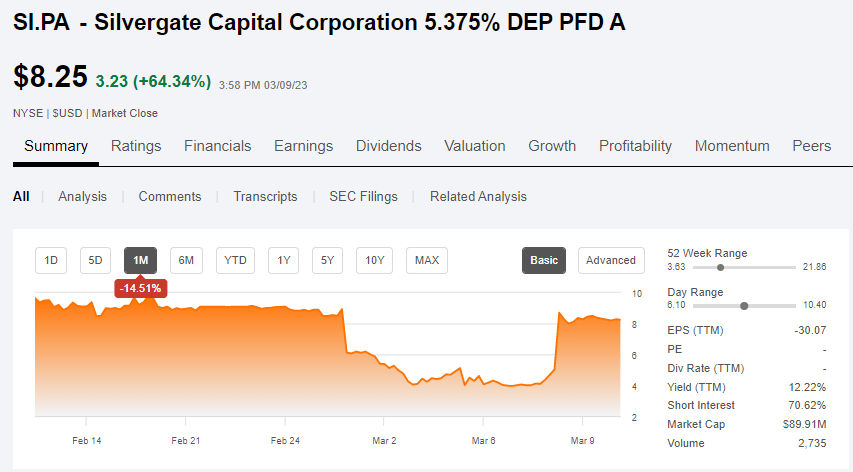Open Related Analysis
Image resolution: width=853 pixels, height=472 pixels.
click(x=478, y=196)
